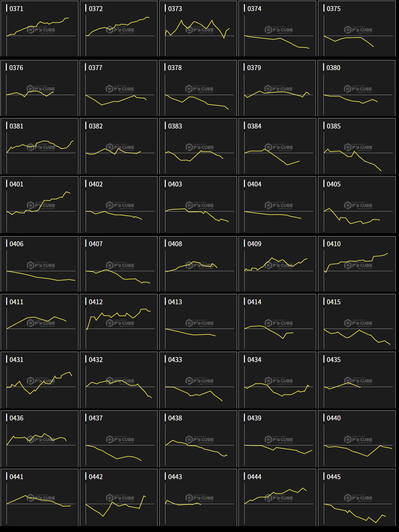Click the graph card numbered 0384
The height and width of the screenshot is (532, 399).
click(277, 146)
